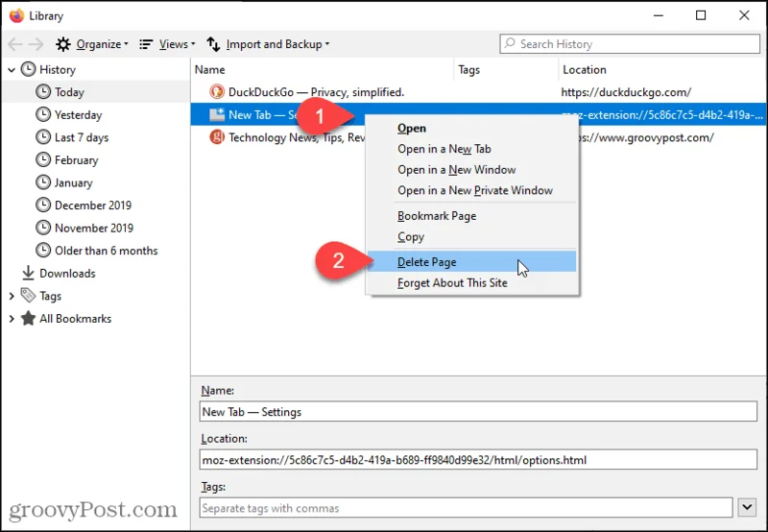Choose Bookmark Page from context menu
This screenshot has width=768, height=532.
[471, 216]
